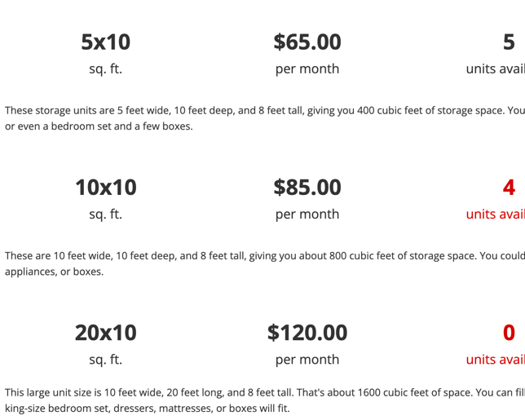Click "per month" under the $120.00 price
The width and height of the screenshot is (525, 420).
point(307,359)
